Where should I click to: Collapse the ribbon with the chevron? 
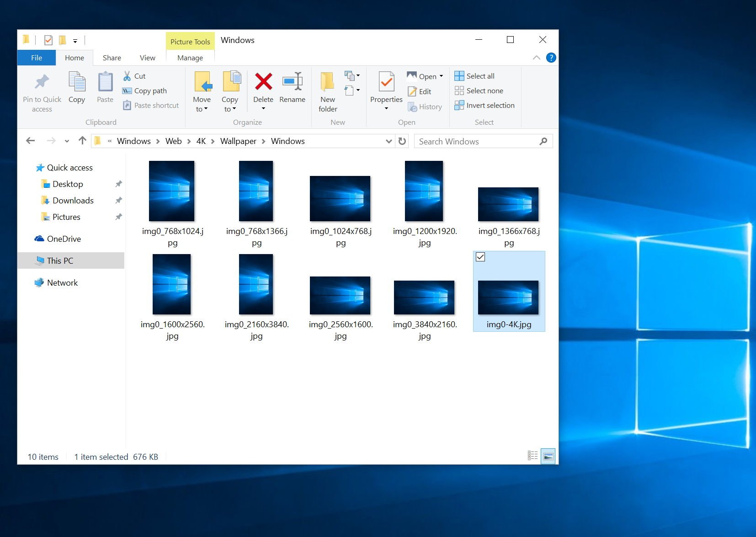point(537,58)
